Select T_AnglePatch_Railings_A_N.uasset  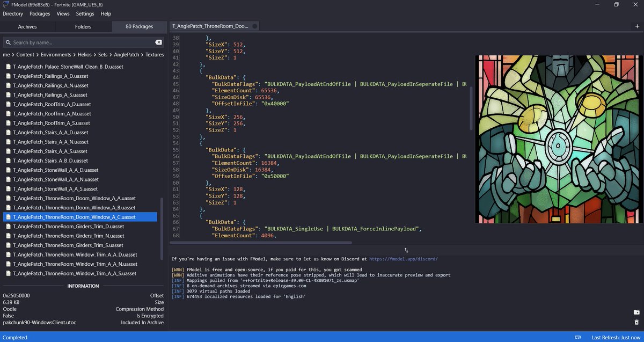[80, 85]
